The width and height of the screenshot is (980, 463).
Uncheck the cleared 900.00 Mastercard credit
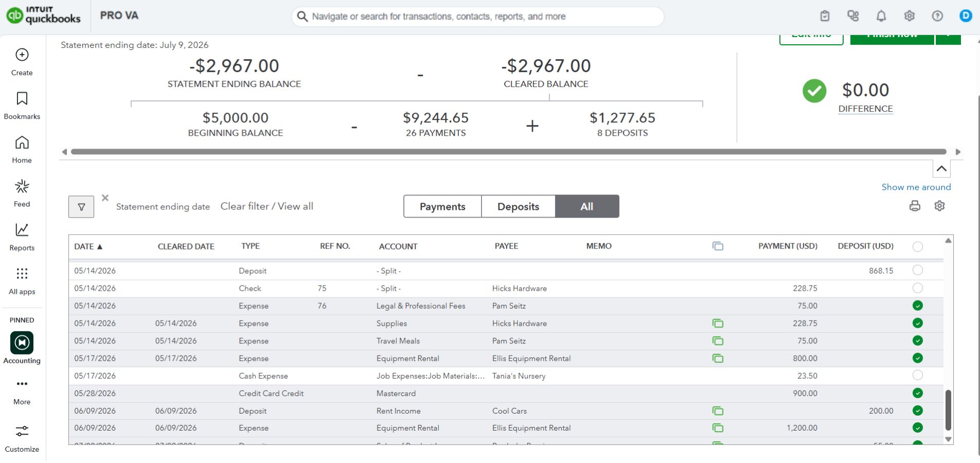point(917,393)
